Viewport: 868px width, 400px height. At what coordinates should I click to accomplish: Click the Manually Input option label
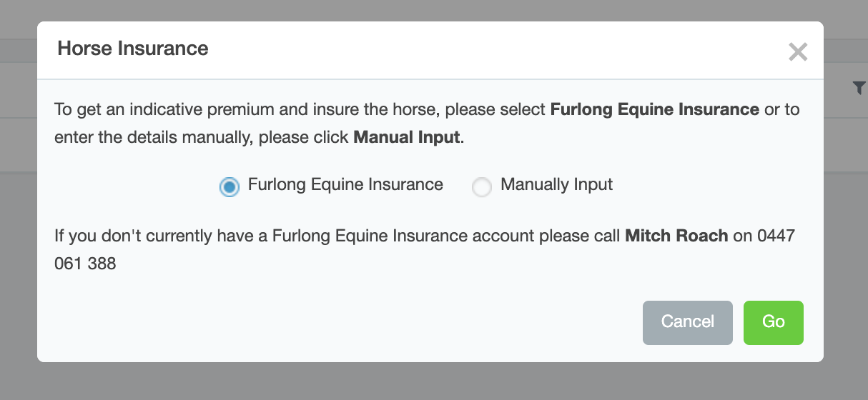click(556, 184)
